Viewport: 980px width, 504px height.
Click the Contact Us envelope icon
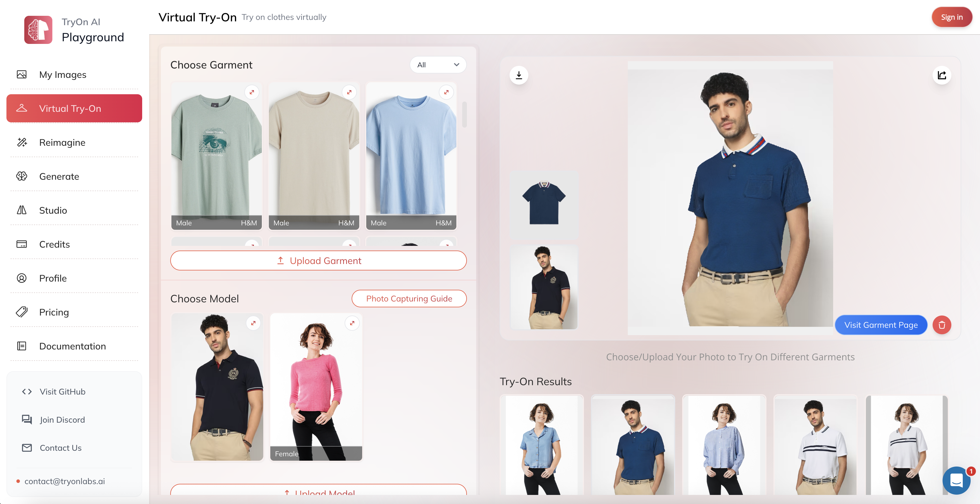pos(27,448)
